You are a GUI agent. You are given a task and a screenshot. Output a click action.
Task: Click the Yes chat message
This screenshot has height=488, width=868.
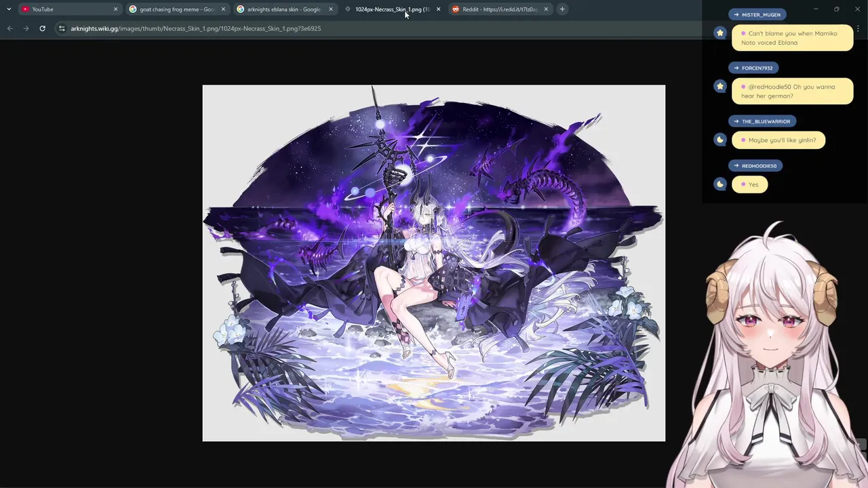(x=749, y=184)
